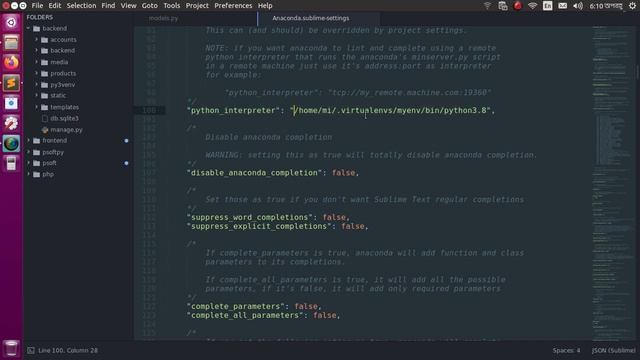Launch Firefox from the dock
The image size is (640, 360).
pyautogui.click(x=11, y=62)
